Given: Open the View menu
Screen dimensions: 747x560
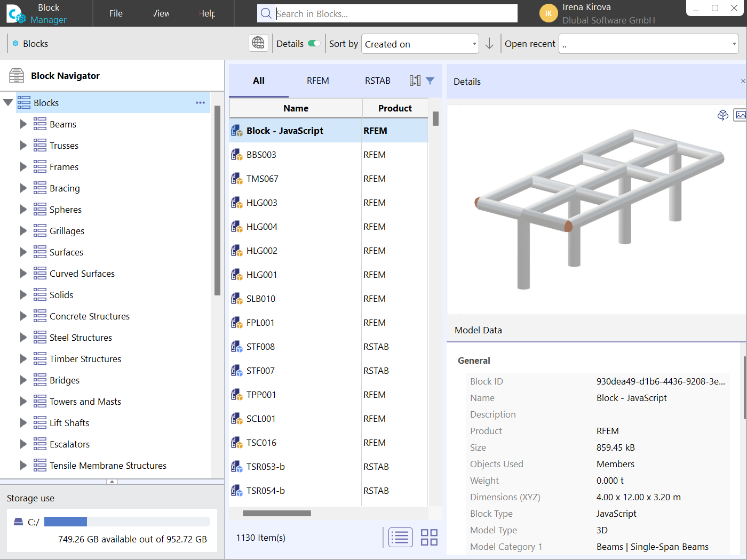Looking at the screenshot, I should tap(160, 13).
